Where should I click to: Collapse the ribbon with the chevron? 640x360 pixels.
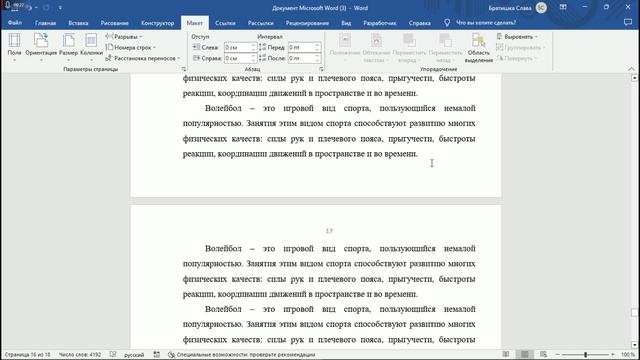(x=631, y=69)
